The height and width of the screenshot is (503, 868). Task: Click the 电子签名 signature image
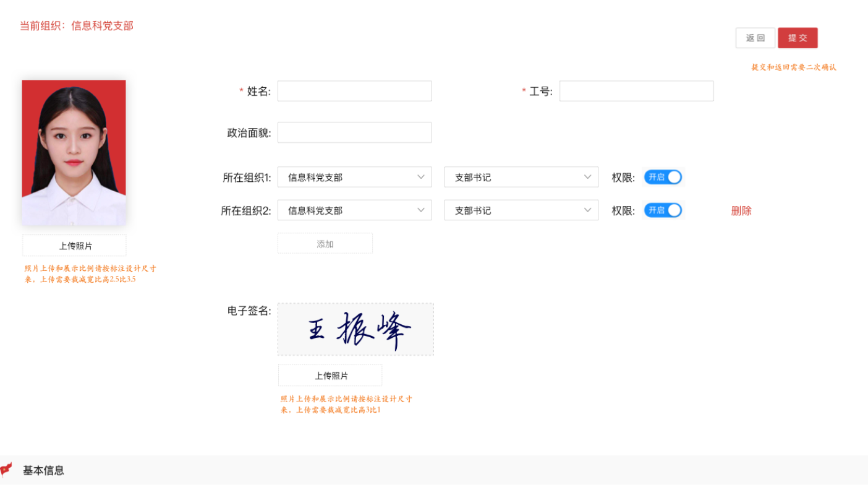(x=355, y=329)
